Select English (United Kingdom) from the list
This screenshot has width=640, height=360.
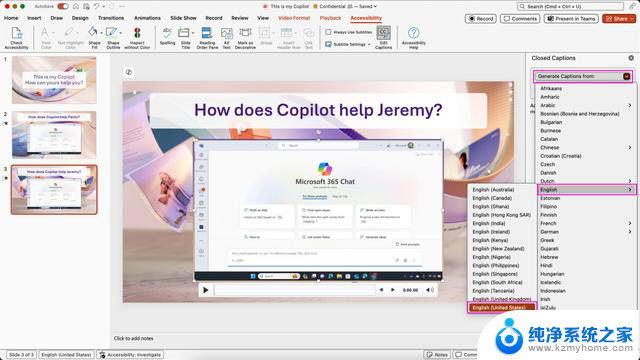pos(502,299)
